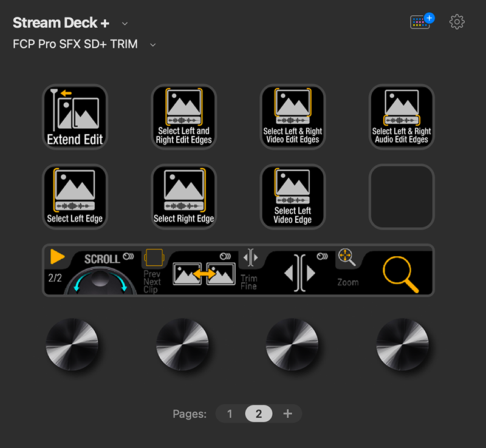The width and height of the screenshot is (486, 448).
Task: Add a new page with the plus button
Action: [287, 413]
